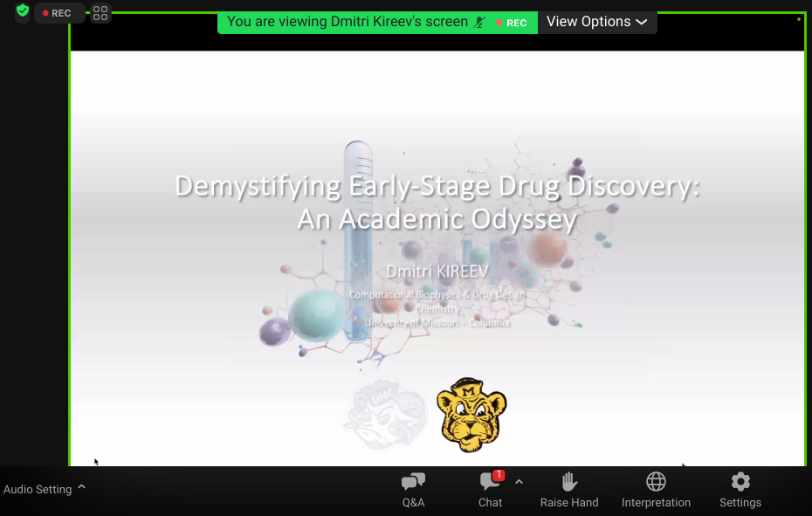The width and height of the screenshot is (812, 516).
Task: Click the REC badge in the green banner
Action: (512, 23)
